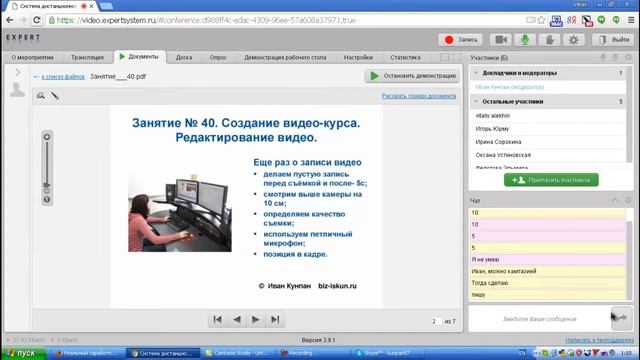Reload the page in browser
The height and width of the screenshot is (360, 640).
point(37,20)
